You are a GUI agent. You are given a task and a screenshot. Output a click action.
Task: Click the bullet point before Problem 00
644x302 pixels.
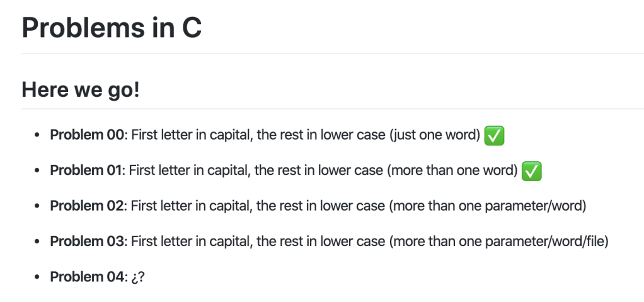tap(38, 135)
